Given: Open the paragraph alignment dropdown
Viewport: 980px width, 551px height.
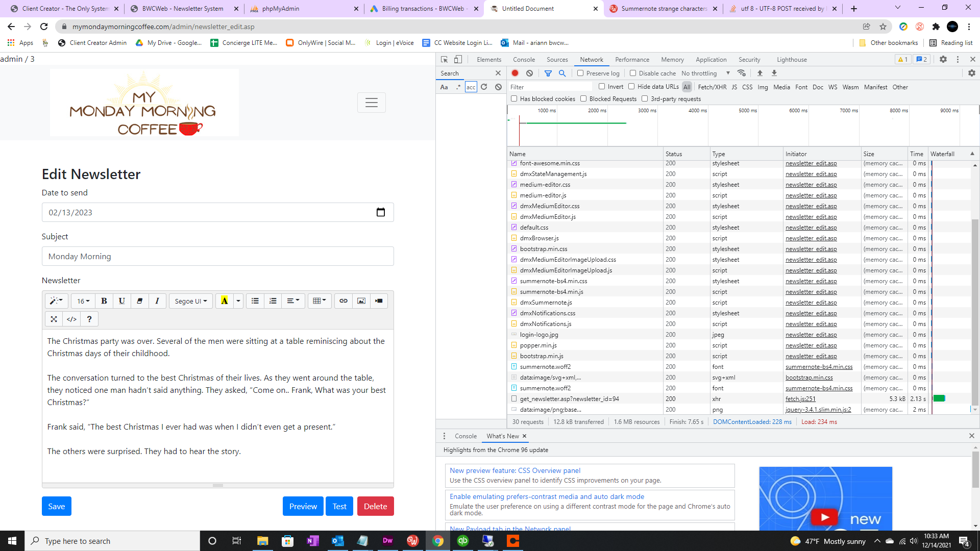Looking at the screenshot, I should pyautogui.click(x=293, y=301).
